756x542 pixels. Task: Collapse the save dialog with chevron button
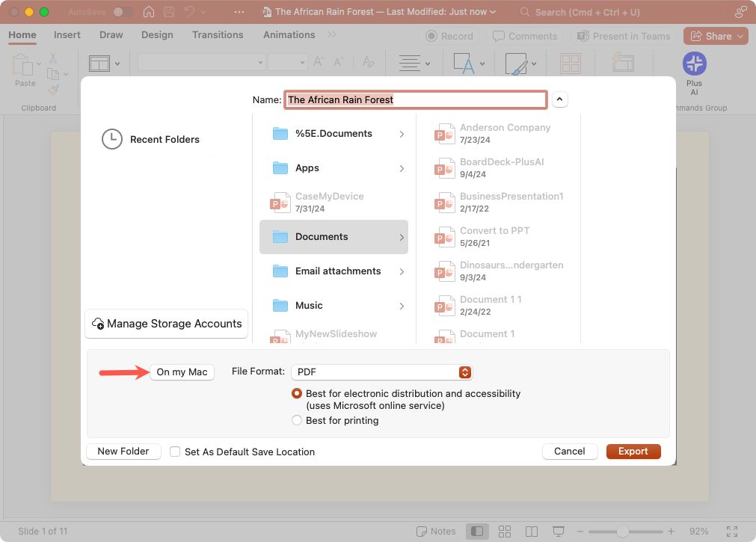coord(560,99)
